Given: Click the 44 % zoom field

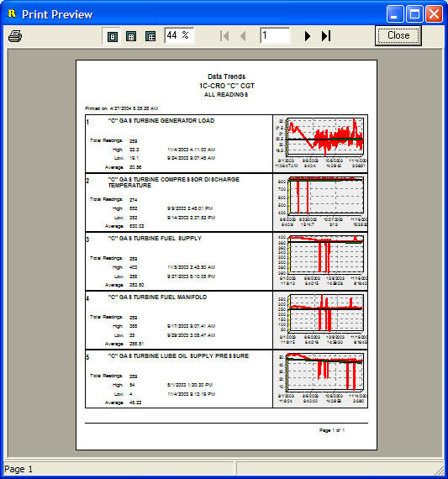Looking at the screenshot, I should tap(179, 36).
